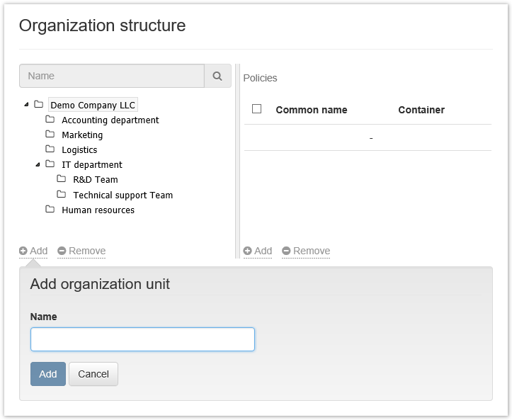Click the Marketing folder icon
Viewport: 512px width, 420px height.
[50, 135]
